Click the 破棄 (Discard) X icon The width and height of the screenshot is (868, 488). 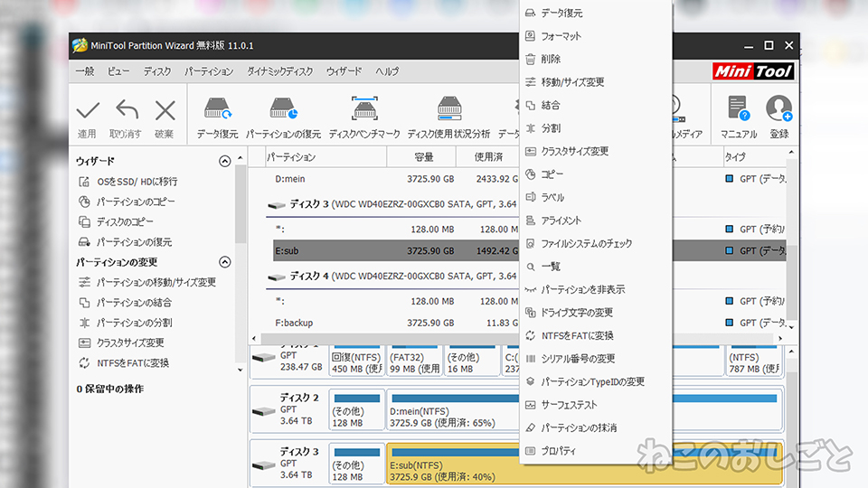click(165, 110)
